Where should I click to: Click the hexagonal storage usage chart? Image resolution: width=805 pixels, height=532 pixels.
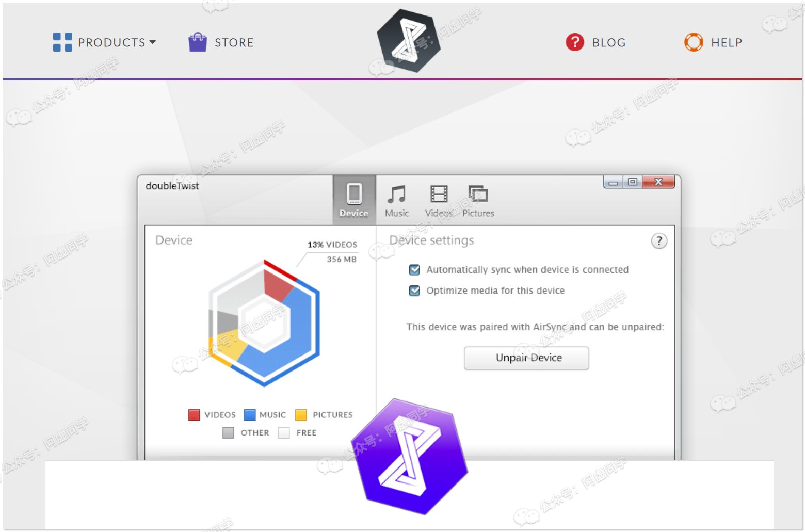click(264, 324)
